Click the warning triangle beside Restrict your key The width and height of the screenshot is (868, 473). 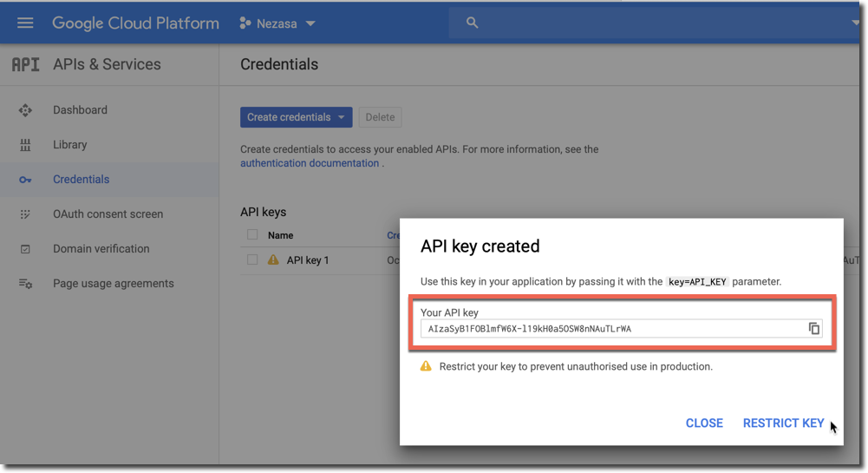click(426, 366)
